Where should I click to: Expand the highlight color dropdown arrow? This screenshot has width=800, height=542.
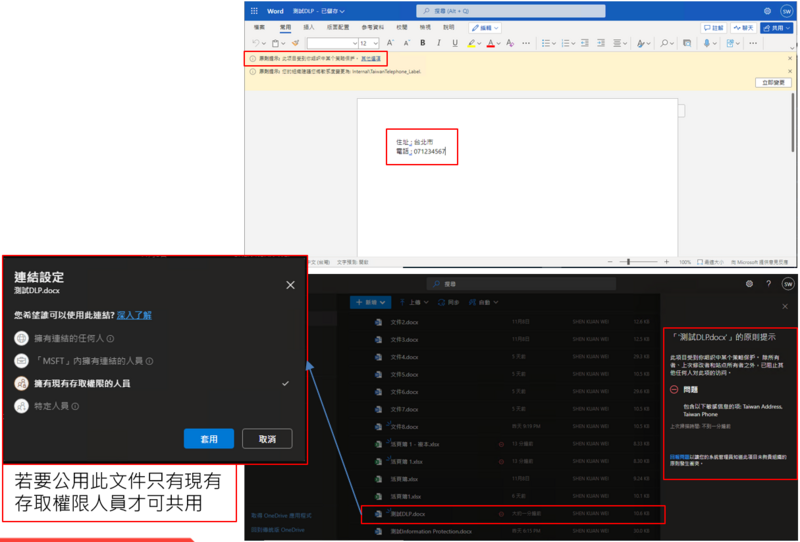pos(479,44)
